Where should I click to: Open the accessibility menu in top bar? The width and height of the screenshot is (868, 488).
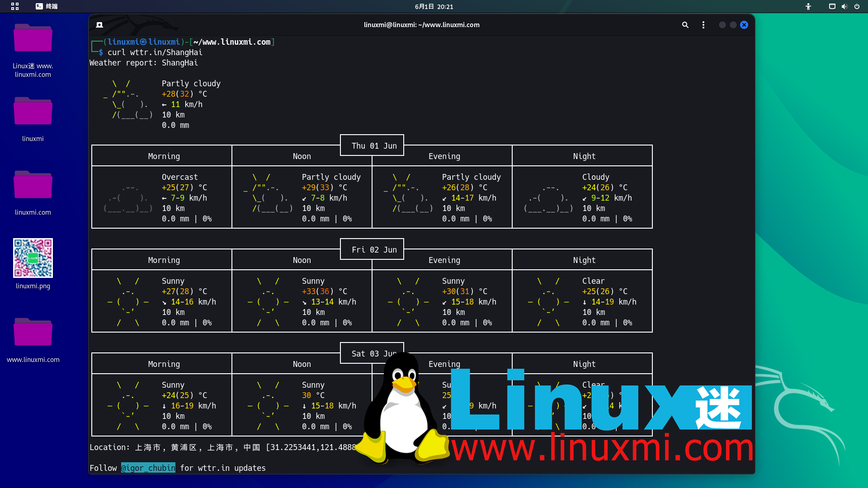808,6
